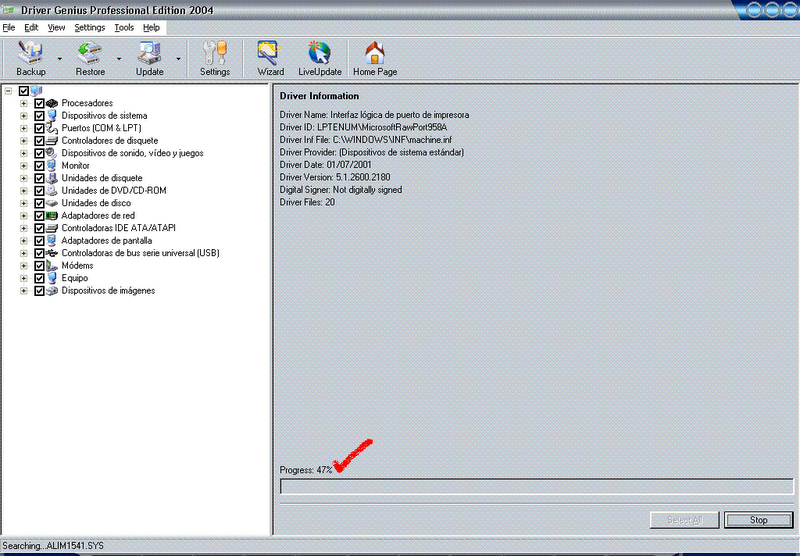Click the Unidades de disquete icon
Viewport: 800px width, 556px height.
click(52, 178)
